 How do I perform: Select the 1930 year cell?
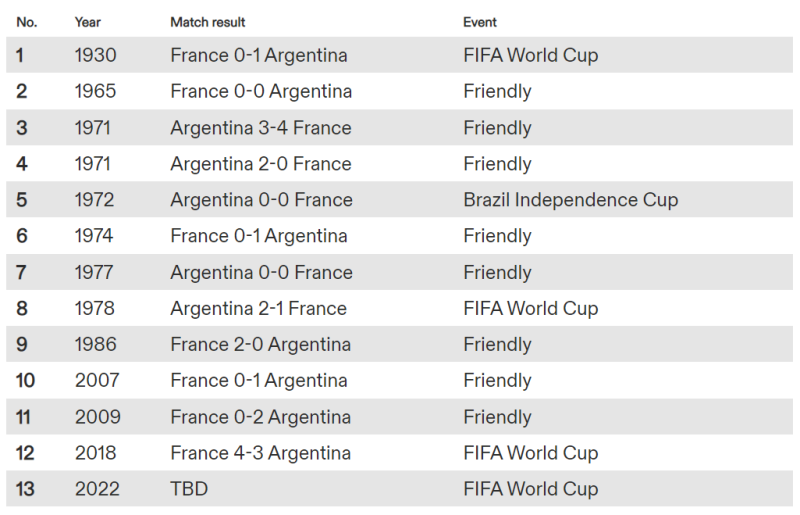pos(95,56)
